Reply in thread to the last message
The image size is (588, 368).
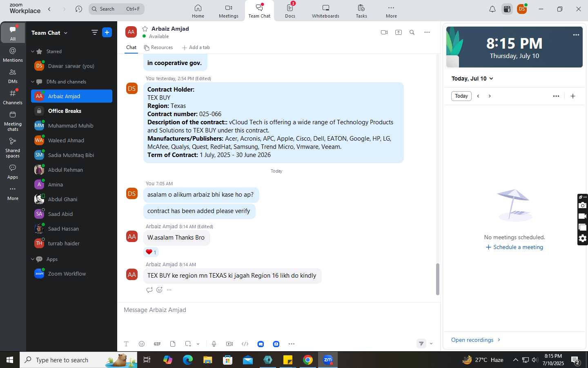tap(149, 290)
